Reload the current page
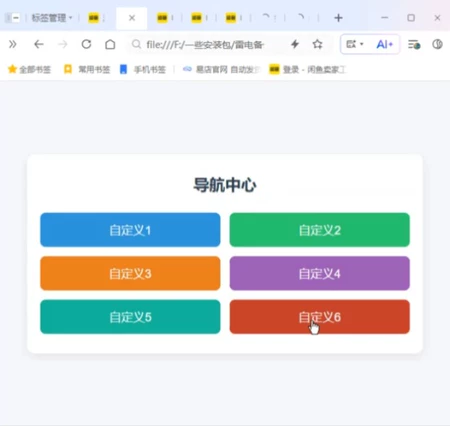Image resolution: width=450 pixels, height=426 pixels. coord(86,44)
